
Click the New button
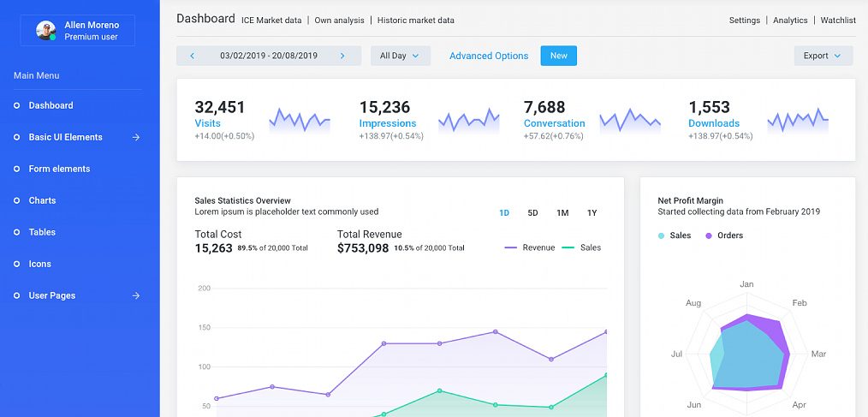[x=558, y=56]
